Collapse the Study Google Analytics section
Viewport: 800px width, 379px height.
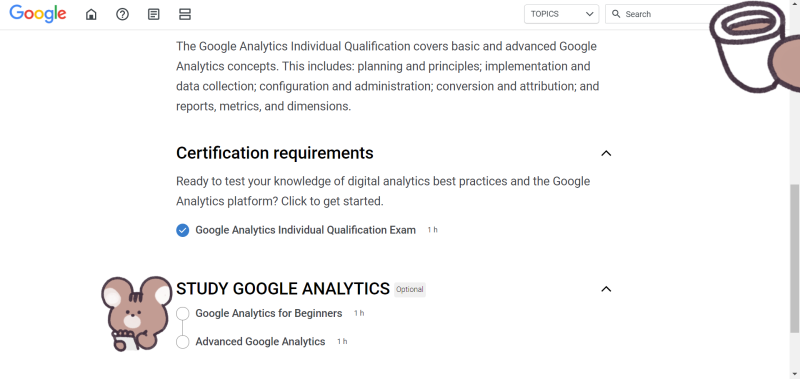pyautogui.click(x=606, y=289)
